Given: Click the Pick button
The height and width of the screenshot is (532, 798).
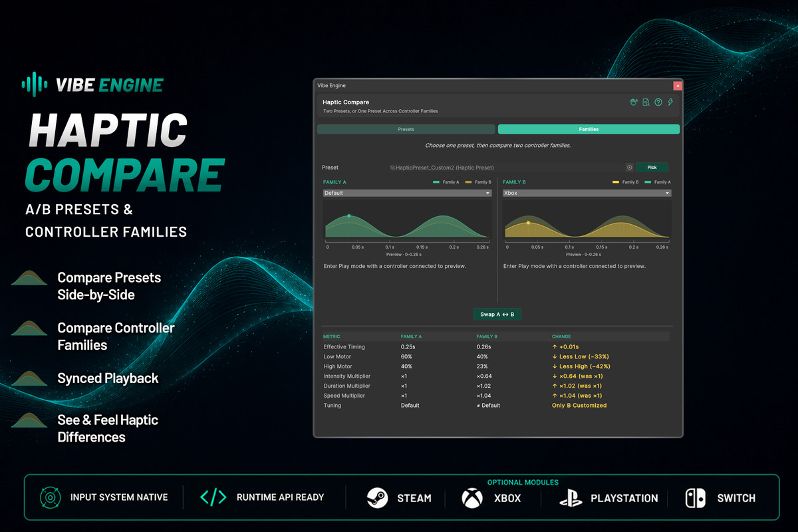Looking at the screenshot, I should click(652, 168).
